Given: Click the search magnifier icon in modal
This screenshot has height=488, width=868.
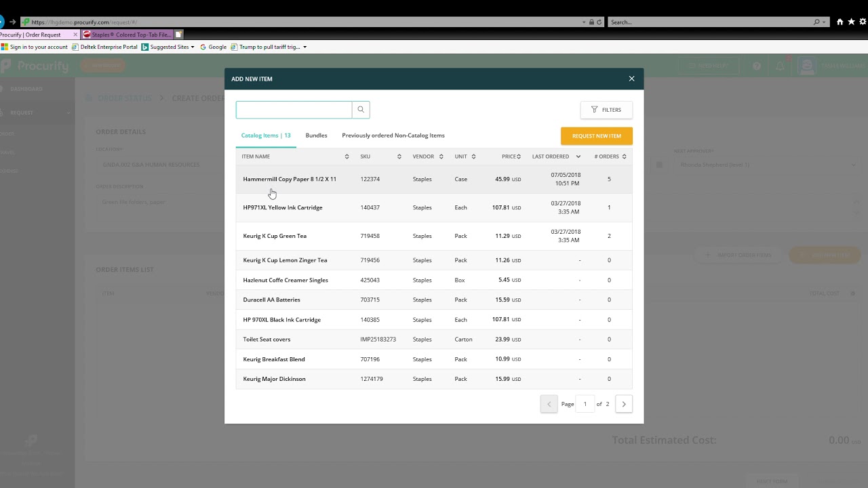Looking at the screenshot, I should (361, 110).
